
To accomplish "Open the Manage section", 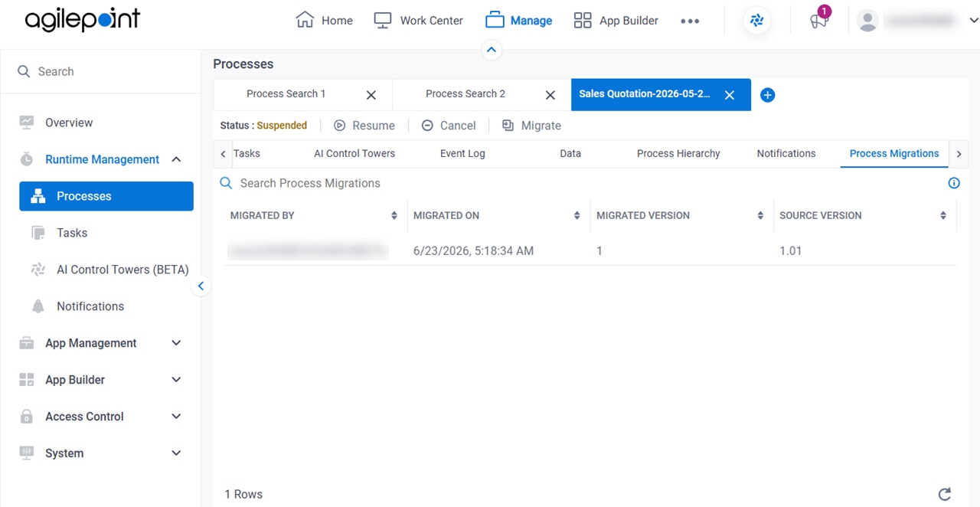I will 518,21.
